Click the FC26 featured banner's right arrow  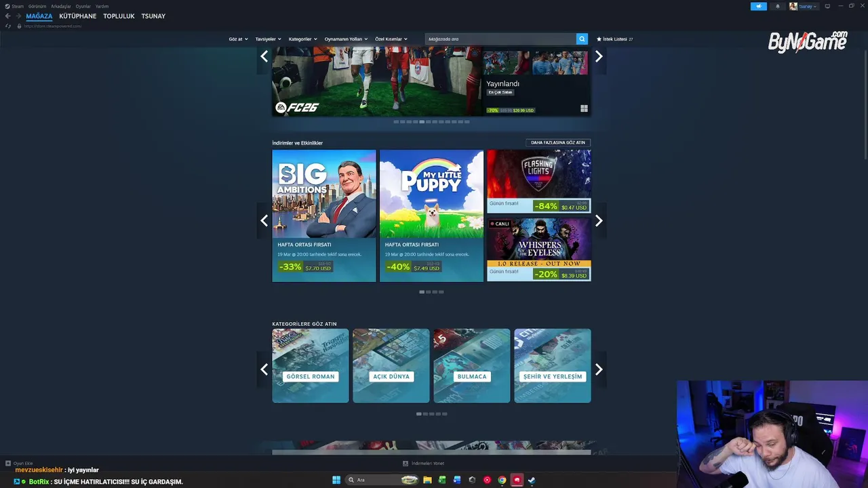coord(599,57)
